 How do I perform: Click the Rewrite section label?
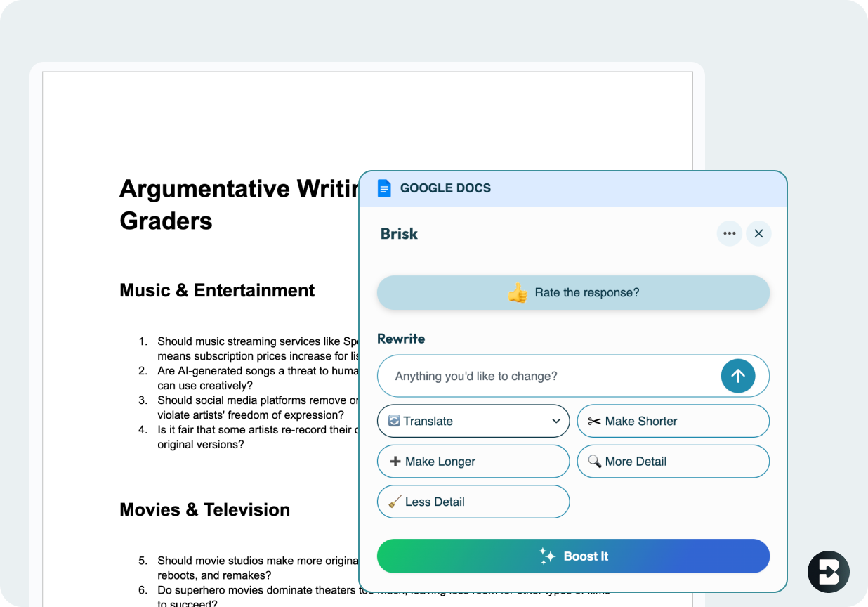coord(401,339)
